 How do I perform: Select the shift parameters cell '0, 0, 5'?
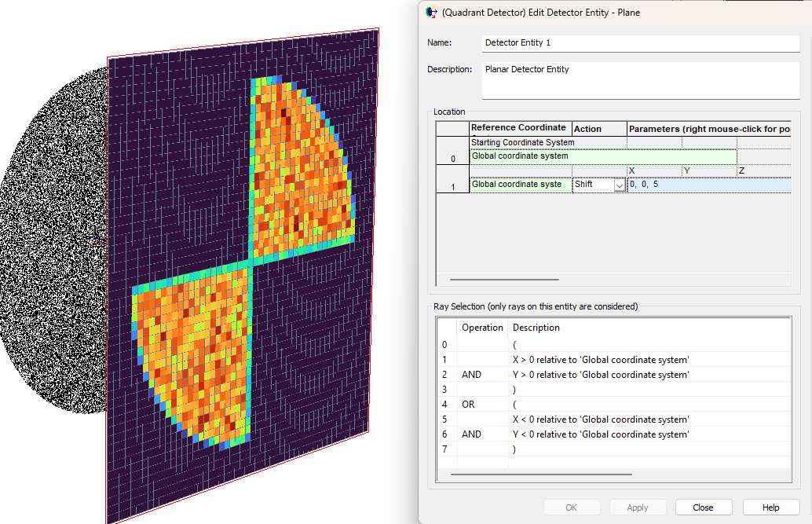coord(709,185)
